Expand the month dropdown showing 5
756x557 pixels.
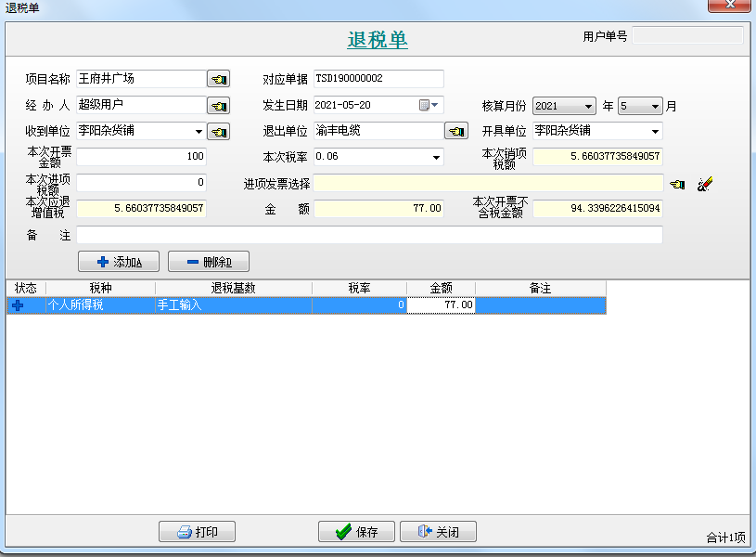click(x=656, y=107)
